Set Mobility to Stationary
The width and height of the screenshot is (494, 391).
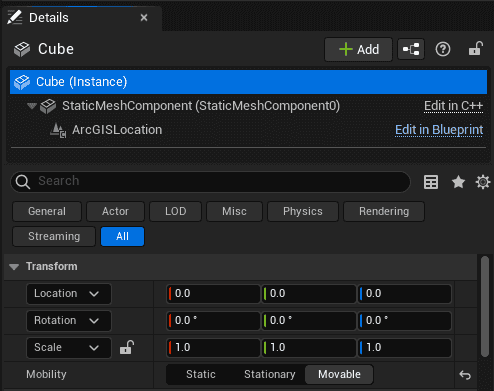(x=270, y=374)
